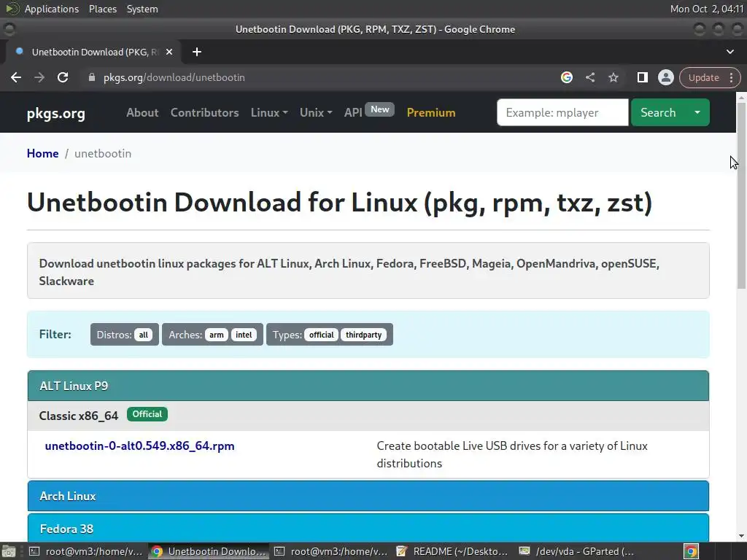Open the Search options dropdown arrow
The height and width of the screenshot is (560, 747).
click(697, 112)
